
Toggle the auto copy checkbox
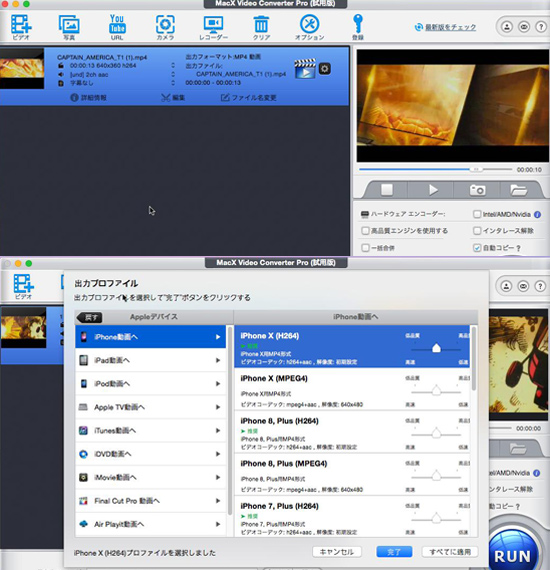(477, 248)
